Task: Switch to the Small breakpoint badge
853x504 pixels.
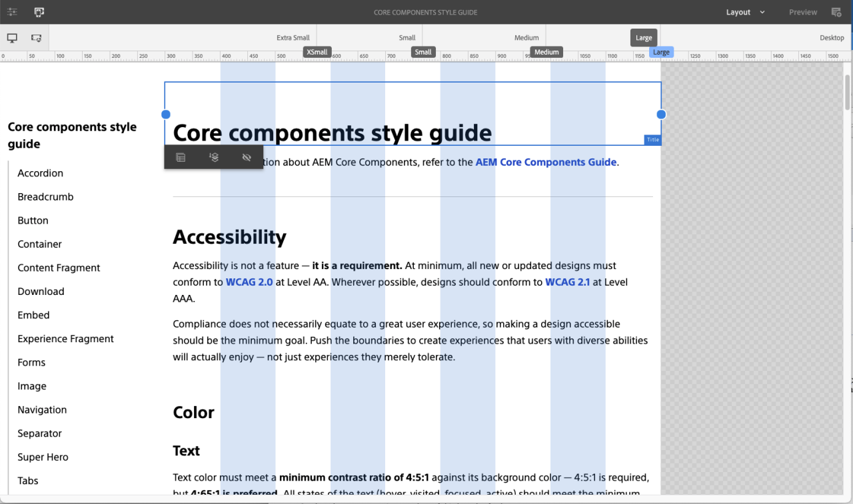Action: [x=423, y=51]
